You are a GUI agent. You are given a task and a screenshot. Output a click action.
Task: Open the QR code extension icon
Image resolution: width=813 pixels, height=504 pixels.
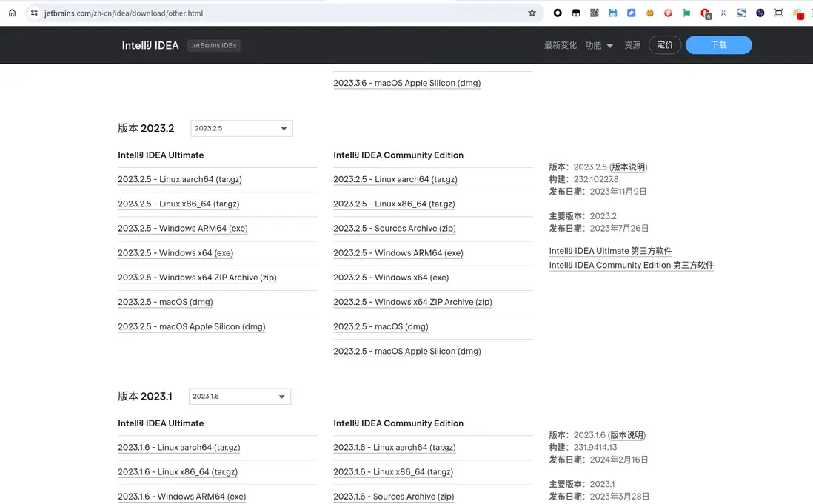(594, 13)
